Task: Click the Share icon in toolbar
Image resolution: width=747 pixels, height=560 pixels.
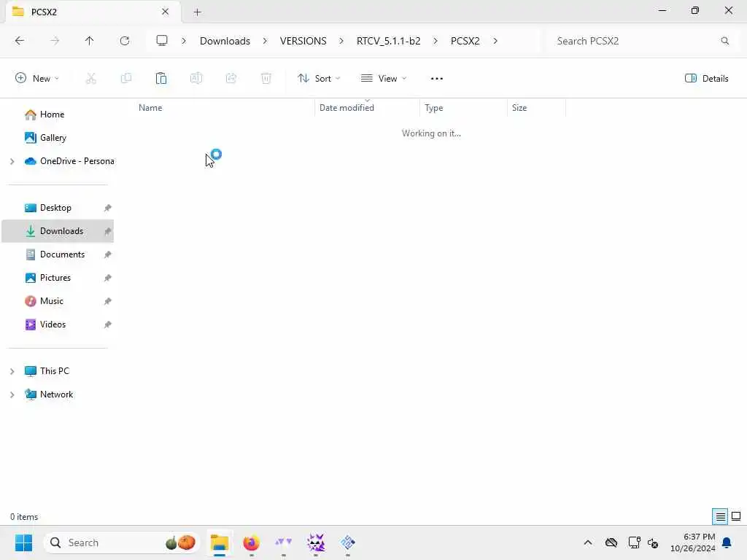Action: pyautogui.click(x=231, y=79)
